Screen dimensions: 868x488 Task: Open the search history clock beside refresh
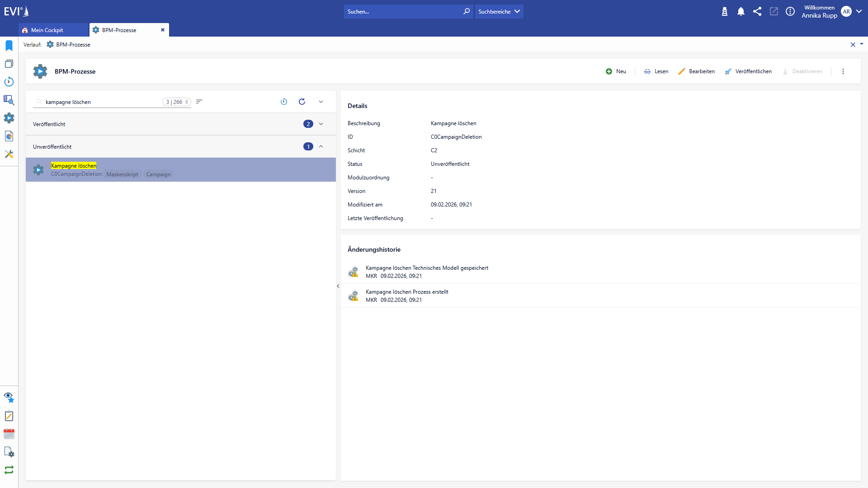[284, 102]
